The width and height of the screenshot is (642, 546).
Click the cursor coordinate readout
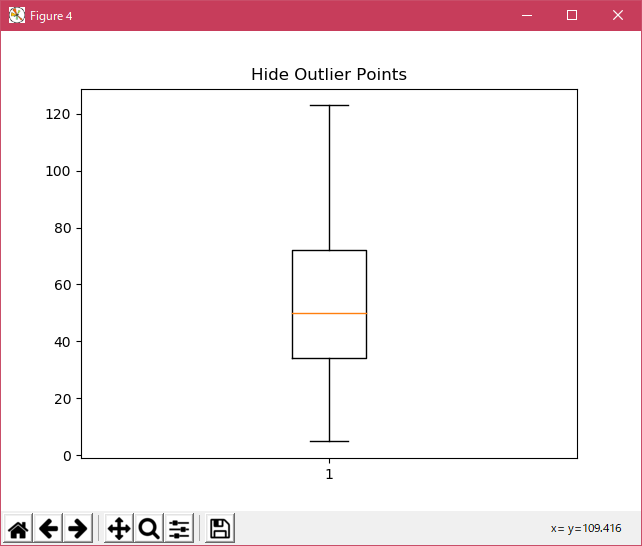coord(586,528)
